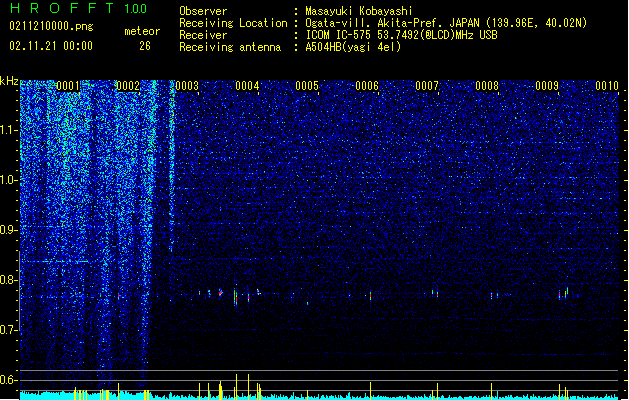629x400 pixels.
Task: Click the A504HB(yagi 4el) antenna text
Action: click(x=353, y=47)
